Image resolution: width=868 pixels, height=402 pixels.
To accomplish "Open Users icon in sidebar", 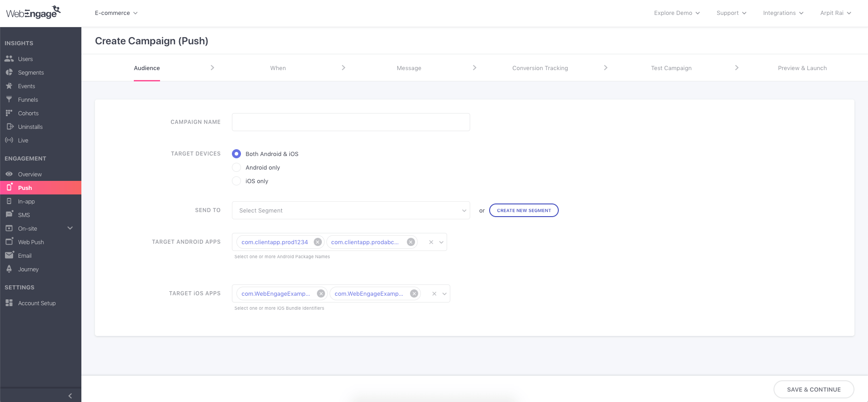I will pyautogui.click(x=9, y=59).
